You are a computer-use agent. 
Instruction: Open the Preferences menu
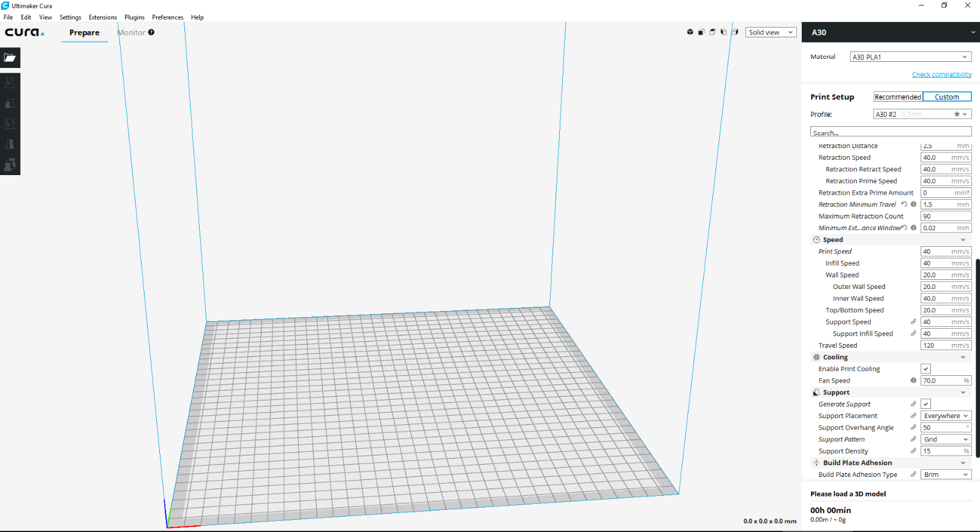tap(168, 17)
